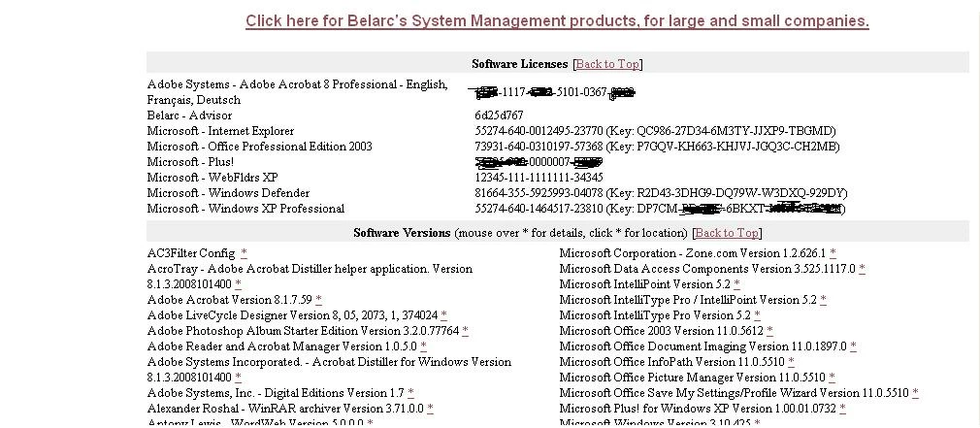Viewport: 980px width, 428px height.
Task: Click the asterisk after AcroTray's version 8.1.3.2008101400
Action: tap(238, 284)
